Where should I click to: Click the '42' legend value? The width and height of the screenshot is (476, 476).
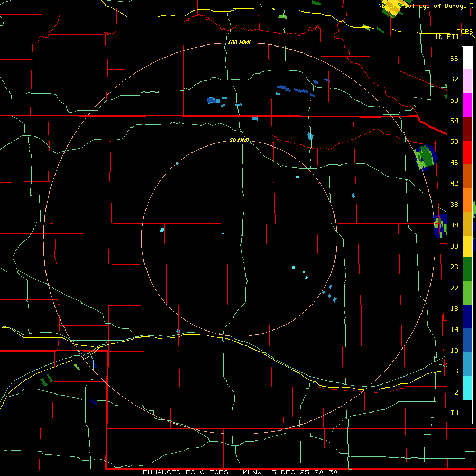click(x=454, y=184)
